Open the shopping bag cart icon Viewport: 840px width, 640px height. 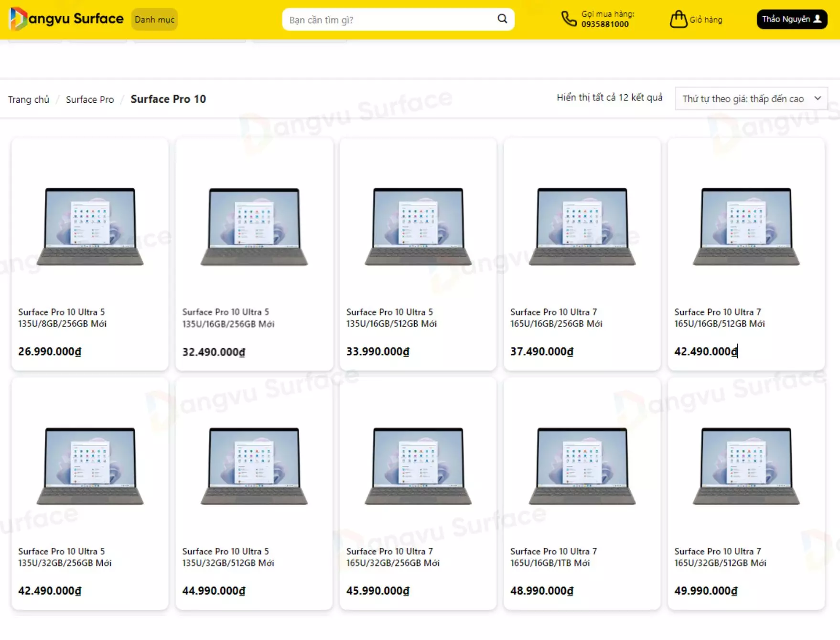[x=678, y=19]
